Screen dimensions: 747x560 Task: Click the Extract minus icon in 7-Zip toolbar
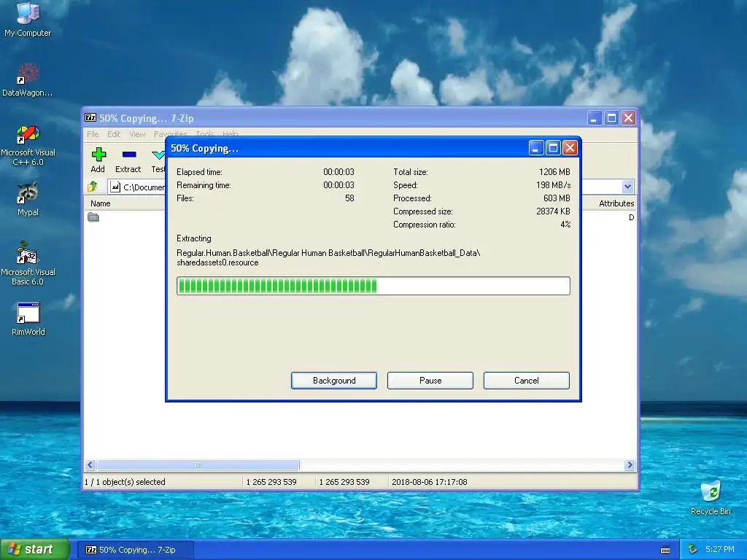[129, 155]
